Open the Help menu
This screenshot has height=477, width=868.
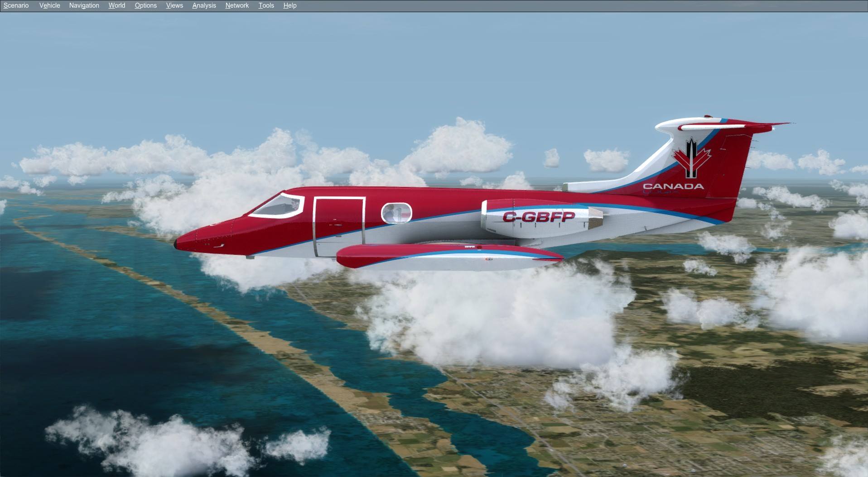pyautogui.click(x=289, y=5)
